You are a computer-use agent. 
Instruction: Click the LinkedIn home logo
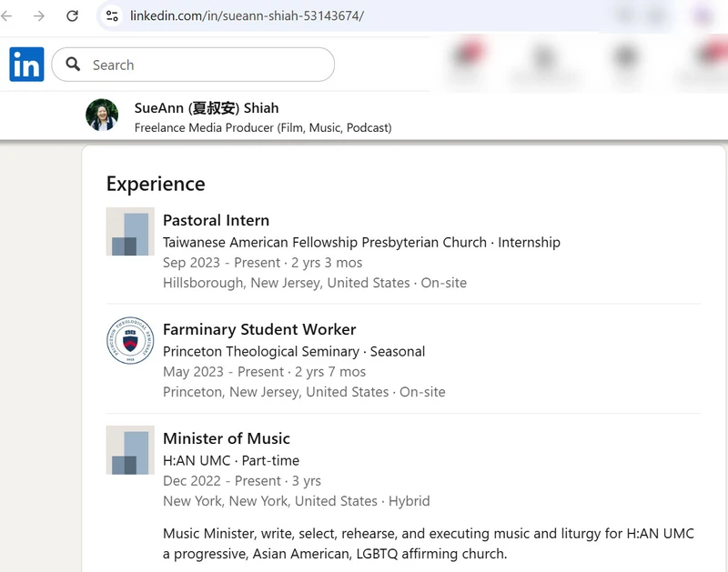click(26, 64)
